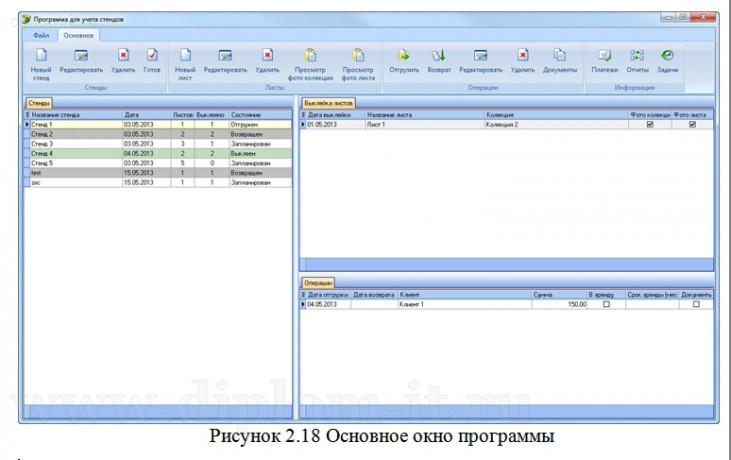This screenshot has width=731, height=460.
Task: Mark stand ready with Готов icon
Action: pyautogui.click(x=152, y=55)
